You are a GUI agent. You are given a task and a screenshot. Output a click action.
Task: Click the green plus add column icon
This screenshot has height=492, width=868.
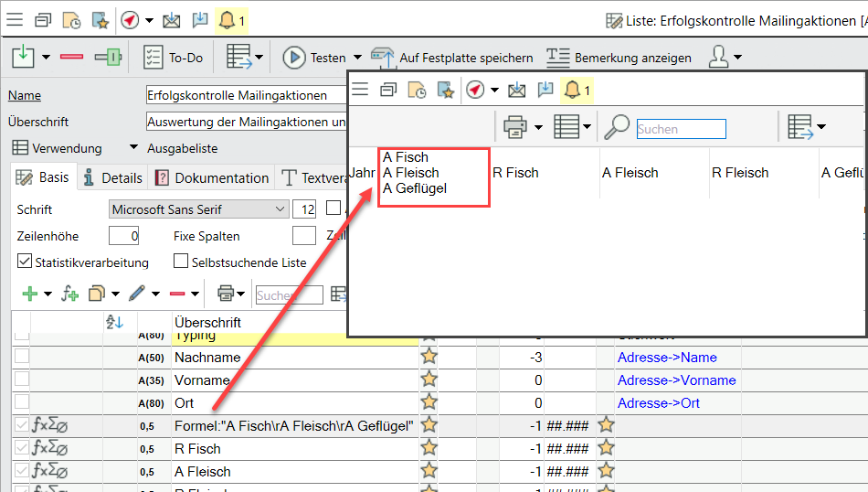coord(29,294)
